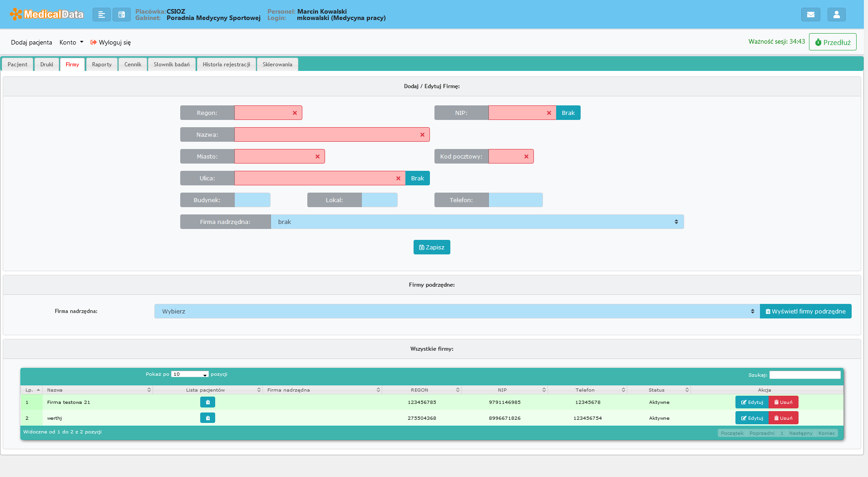868x477 pixels.
Task: Click the red X in Nazwa field
Action: click(x=422, y=135)
